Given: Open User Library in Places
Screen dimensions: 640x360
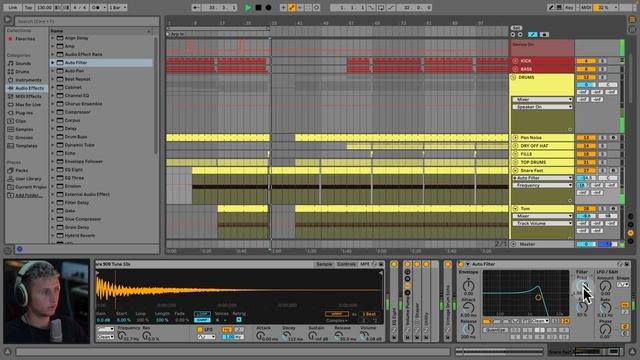Looking at the screenshot, I should 28,179.
